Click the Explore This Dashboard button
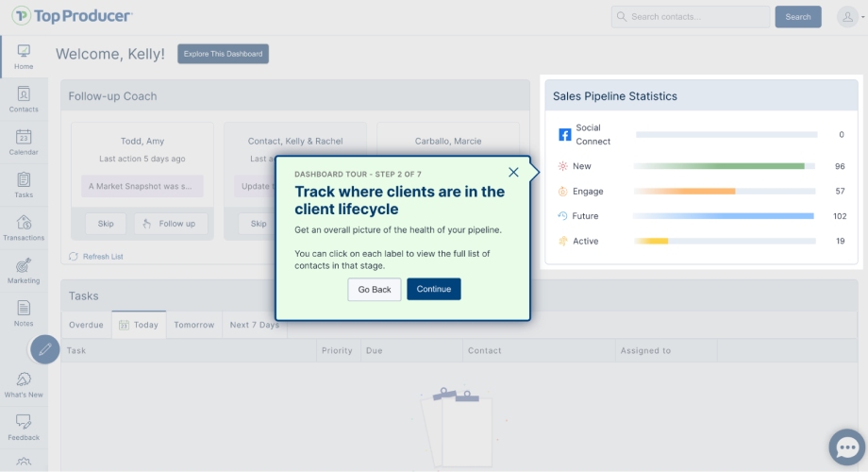 coord(223,54)
